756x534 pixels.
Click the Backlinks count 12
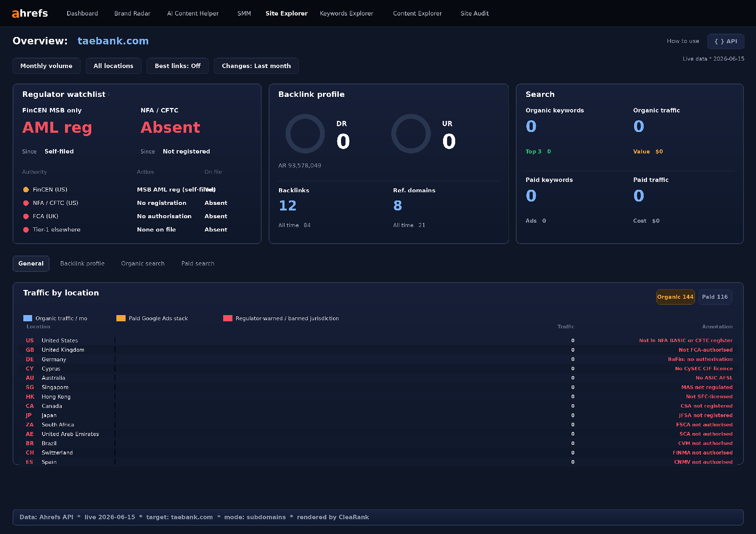coord(287,206)
